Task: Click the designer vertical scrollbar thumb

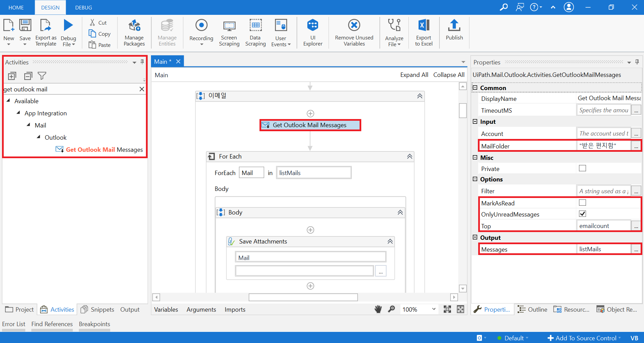Action: coord(463,110)
